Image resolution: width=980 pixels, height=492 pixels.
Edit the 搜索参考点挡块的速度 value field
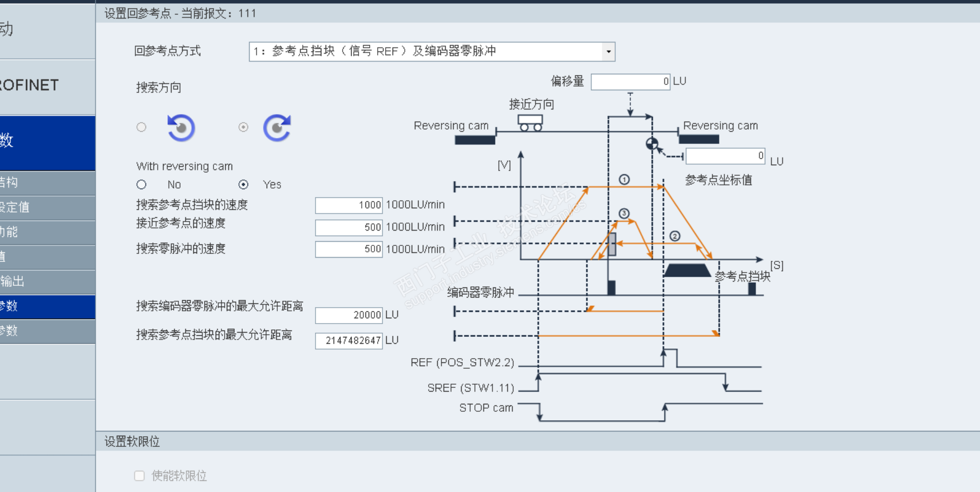click(x=349, y=205)
